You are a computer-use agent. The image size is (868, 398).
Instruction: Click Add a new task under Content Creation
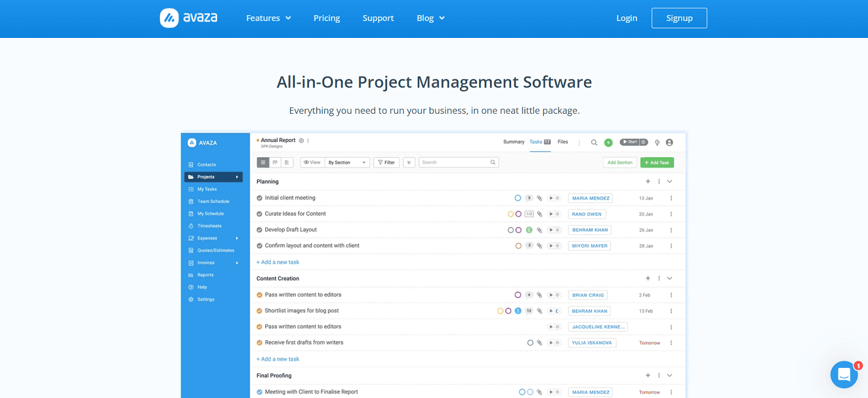click(x=278, y=358)
